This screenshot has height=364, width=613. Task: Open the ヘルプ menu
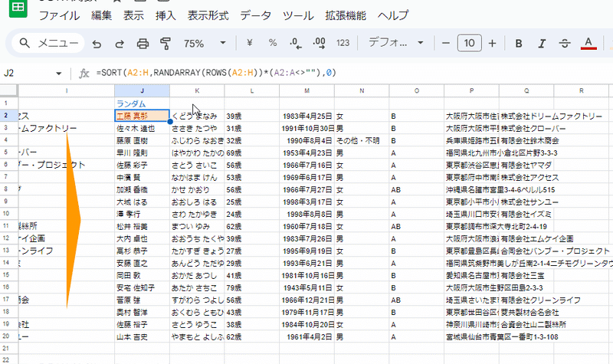[393, 15]
